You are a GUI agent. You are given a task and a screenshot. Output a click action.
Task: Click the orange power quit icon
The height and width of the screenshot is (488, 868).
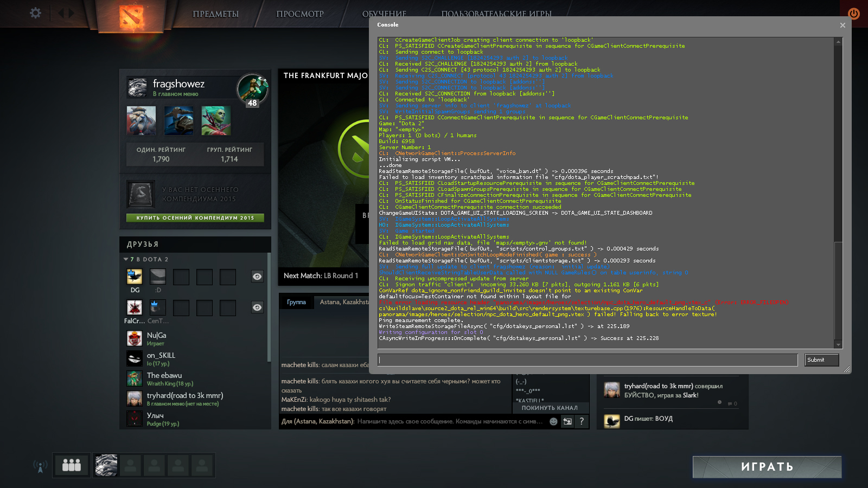click(854, 14)
